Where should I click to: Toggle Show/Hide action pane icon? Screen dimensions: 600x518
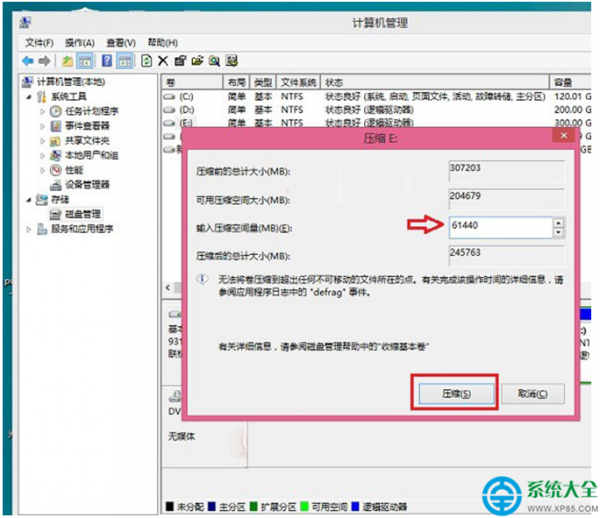pyautogui.click(x=125, y=61)
